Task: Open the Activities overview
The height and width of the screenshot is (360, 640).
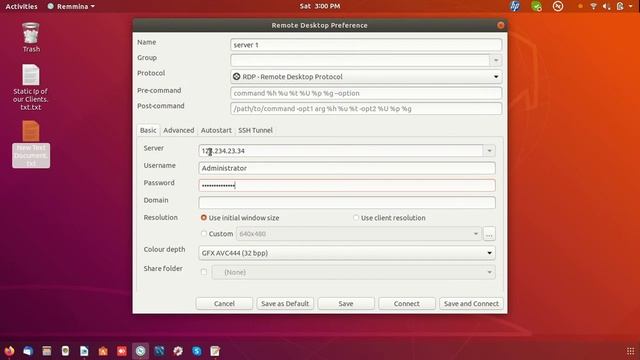Action: coord(21,6)
